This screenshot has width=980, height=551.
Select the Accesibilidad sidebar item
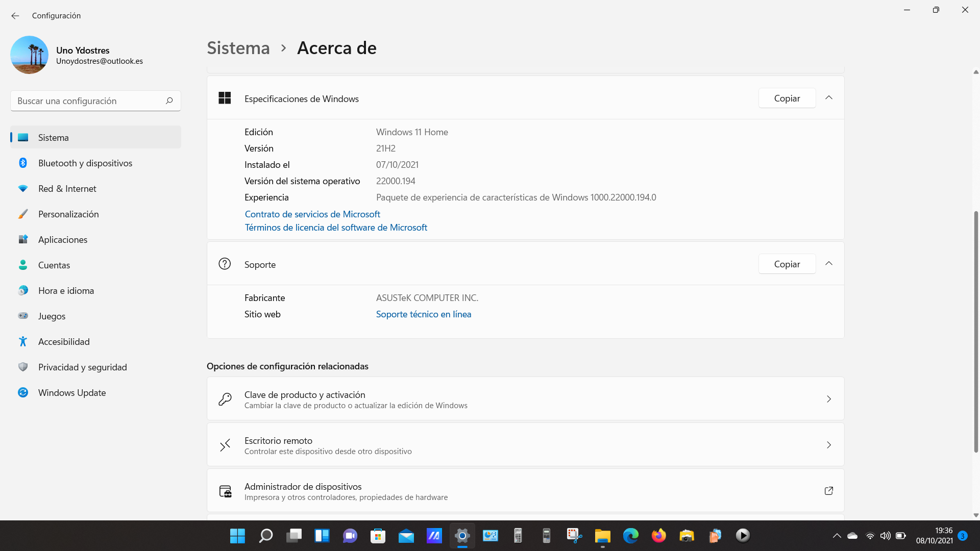(x=64, y=342)
